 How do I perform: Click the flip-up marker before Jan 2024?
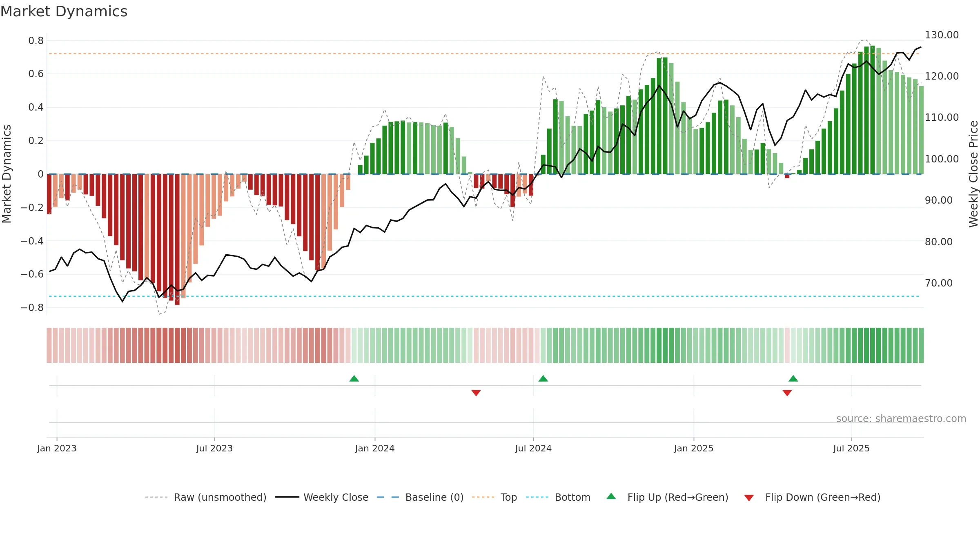[354, 379]
